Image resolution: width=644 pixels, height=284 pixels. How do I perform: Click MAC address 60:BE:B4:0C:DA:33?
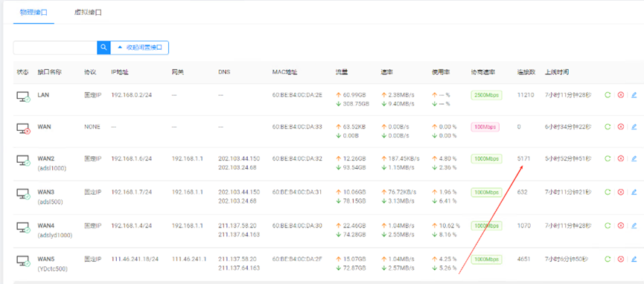[297, 127]
